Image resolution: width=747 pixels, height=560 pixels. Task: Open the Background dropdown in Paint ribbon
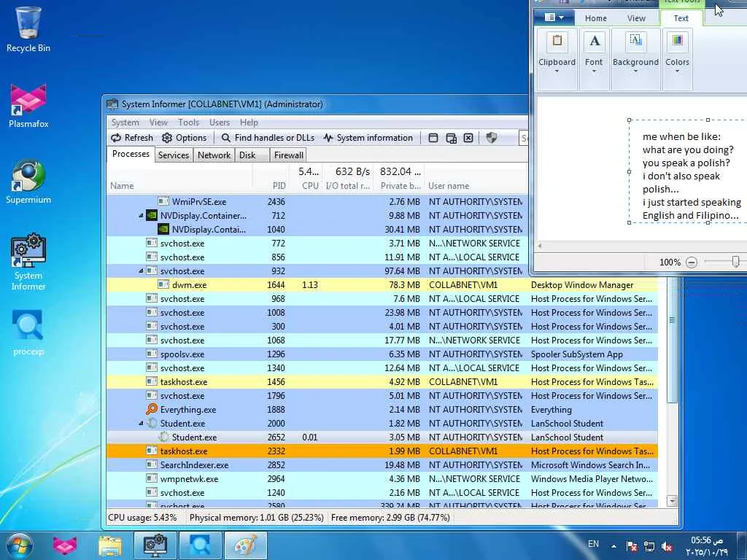coord(635,58)
